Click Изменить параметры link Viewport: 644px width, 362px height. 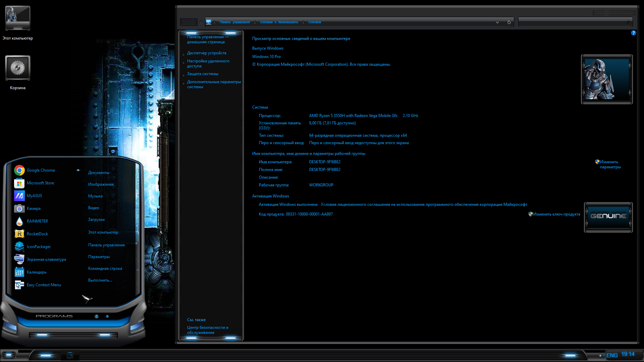tap(610, 164)
